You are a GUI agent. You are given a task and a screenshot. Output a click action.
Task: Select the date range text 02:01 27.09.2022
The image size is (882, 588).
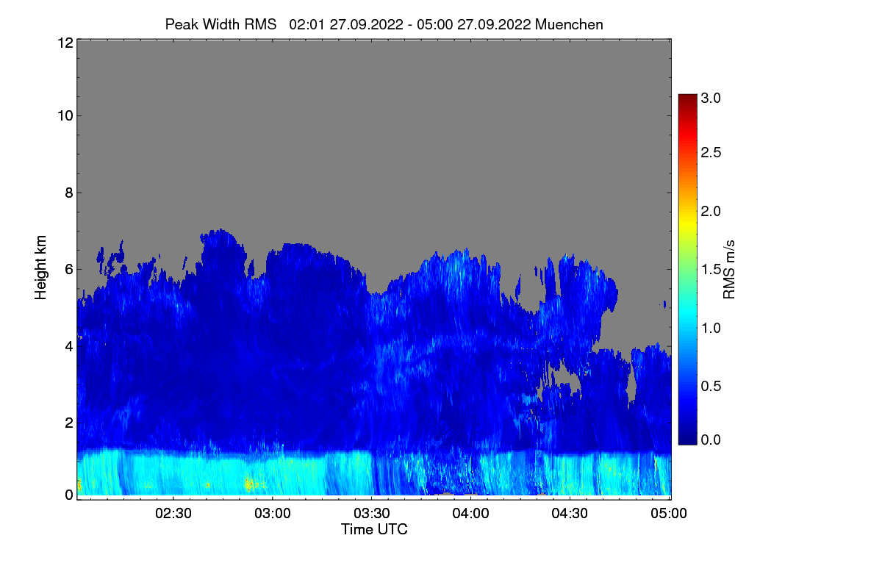click(346, 24)
